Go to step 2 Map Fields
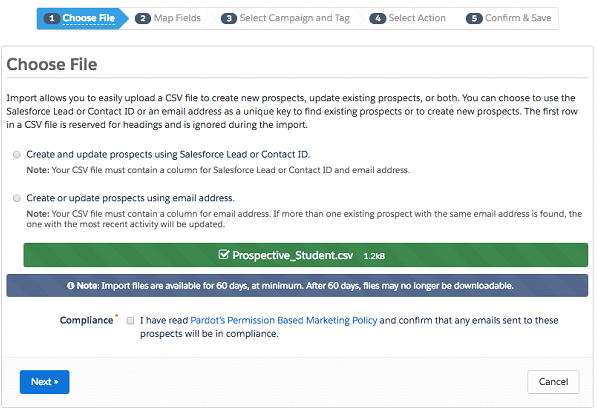This screenshot has width=597, height=411. (168, 18)
